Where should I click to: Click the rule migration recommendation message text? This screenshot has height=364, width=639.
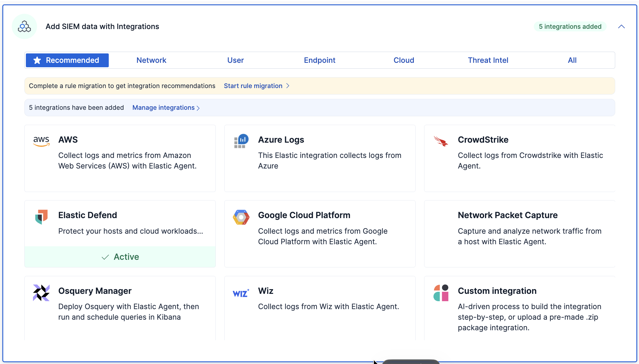pyautogui.click(x=122, y=86)
